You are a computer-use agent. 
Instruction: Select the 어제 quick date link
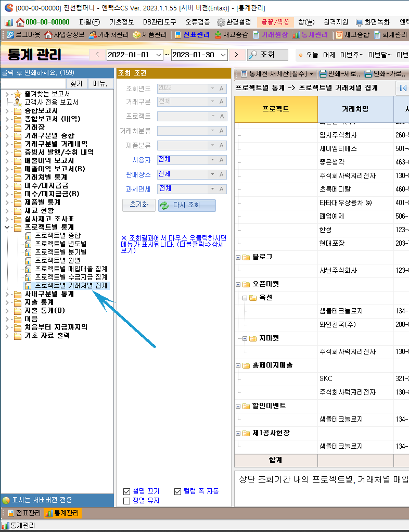coord(329,55)
